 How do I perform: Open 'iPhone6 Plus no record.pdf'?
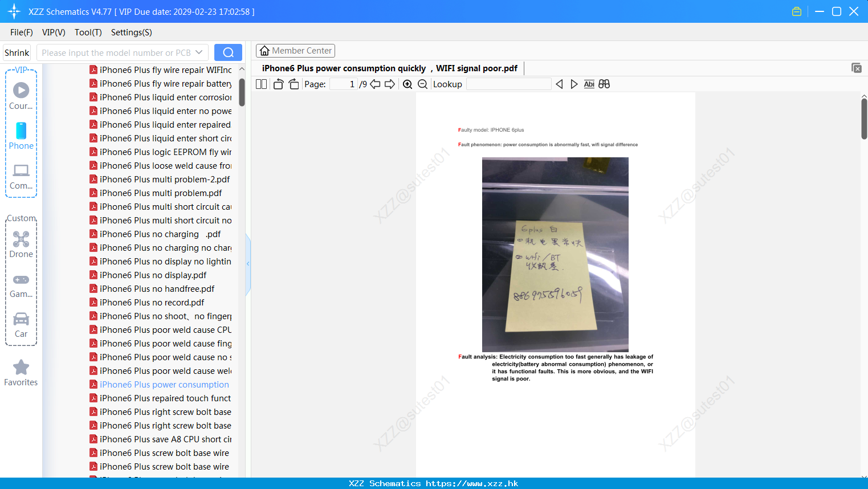coord(147,303)
